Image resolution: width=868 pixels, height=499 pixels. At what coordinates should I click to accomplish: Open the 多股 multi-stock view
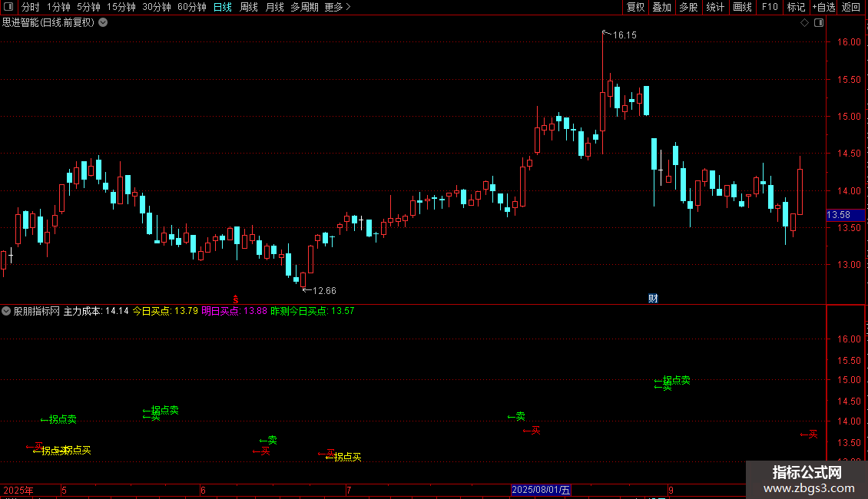point(688,7)
